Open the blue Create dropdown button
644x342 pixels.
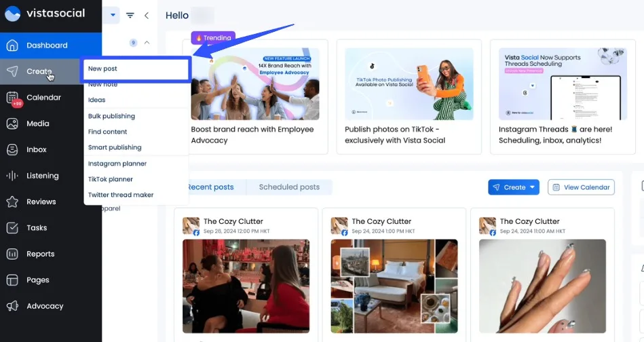click(514, 187)
